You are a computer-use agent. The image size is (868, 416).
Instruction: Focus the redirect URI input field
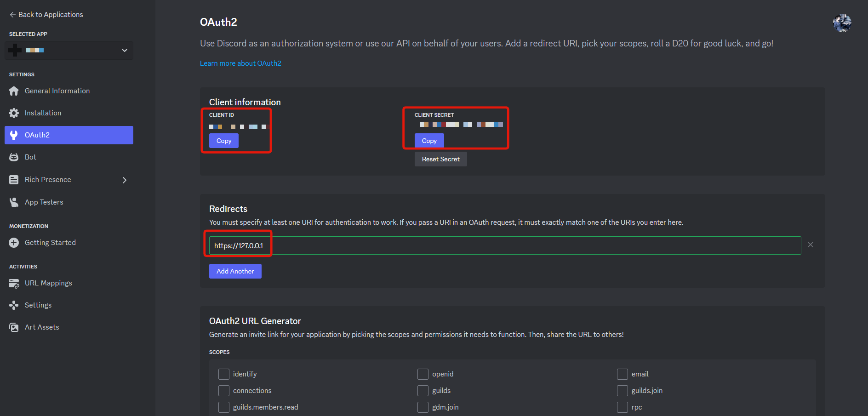(505, 245)
